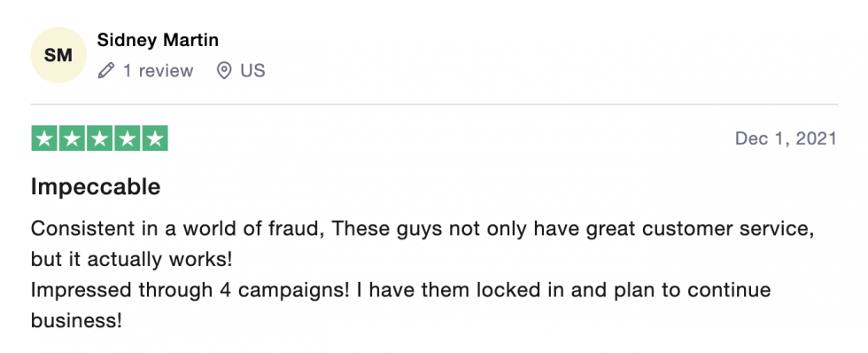Open the 'Impeccable' review title
The width and height of the screenshot is (868, 353).
tap(96, 187)
